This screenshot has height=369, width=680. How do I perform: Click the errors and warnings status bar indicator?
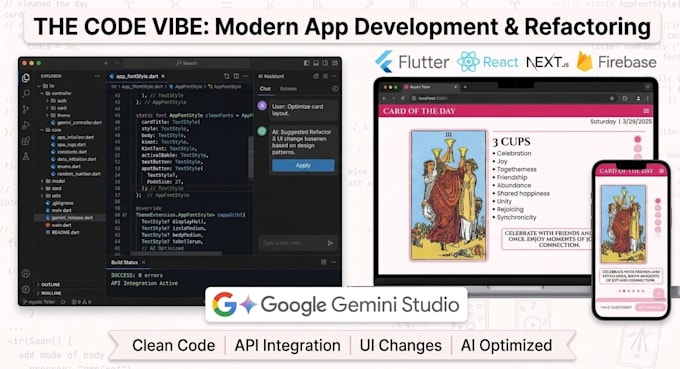(82, 301)
